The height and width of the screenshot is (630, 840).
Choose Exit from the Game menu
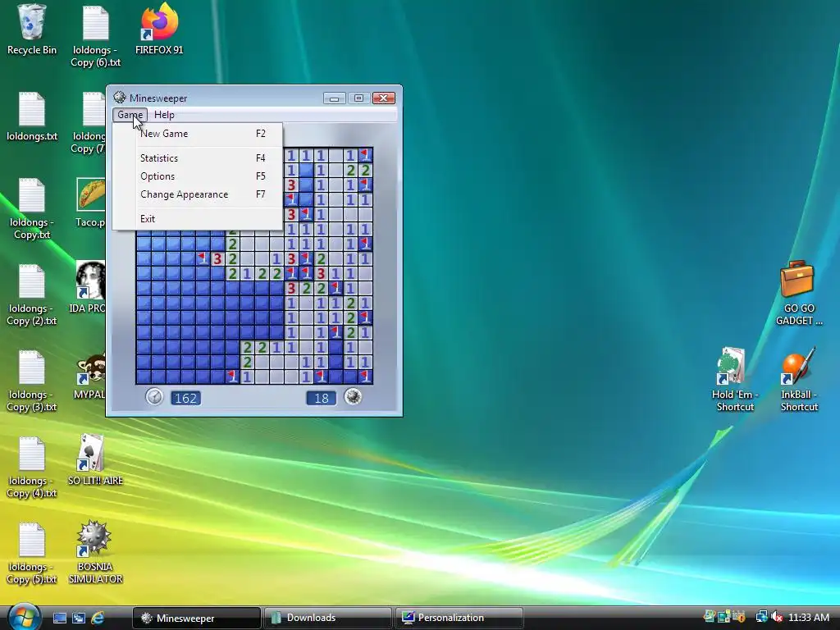click(197, 218)
